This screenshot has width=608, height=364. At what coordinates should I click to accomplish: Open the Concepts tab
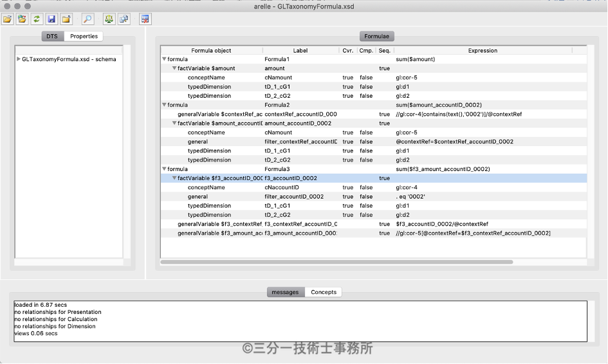[x=324, y=292]
